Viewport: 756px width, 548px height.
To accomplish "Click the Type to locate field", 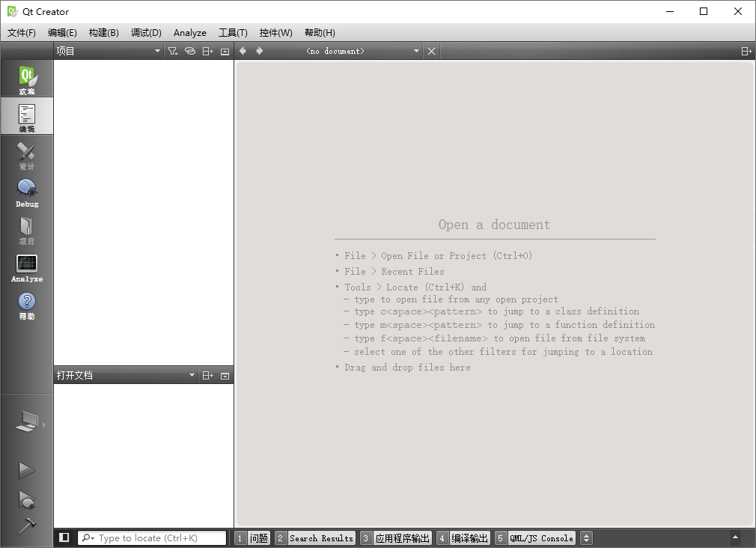I will click(152, 538).
